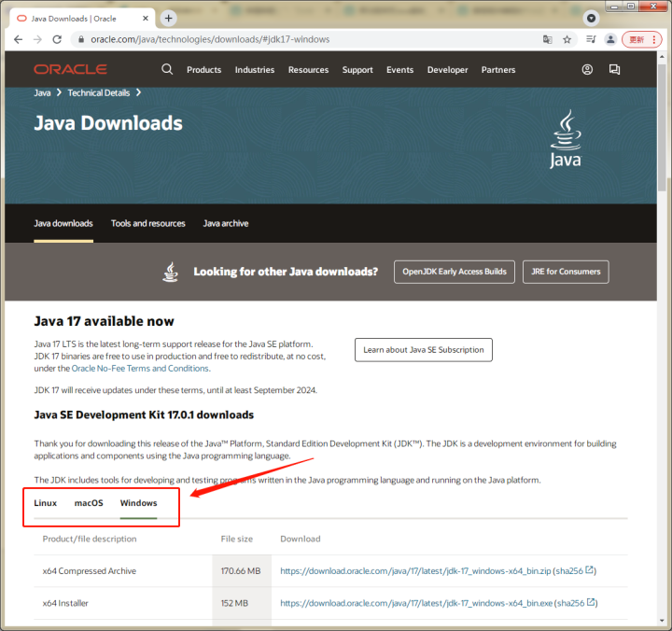Click the Java breadcrumb link
672x631 pixels.
tap(42, 93)
